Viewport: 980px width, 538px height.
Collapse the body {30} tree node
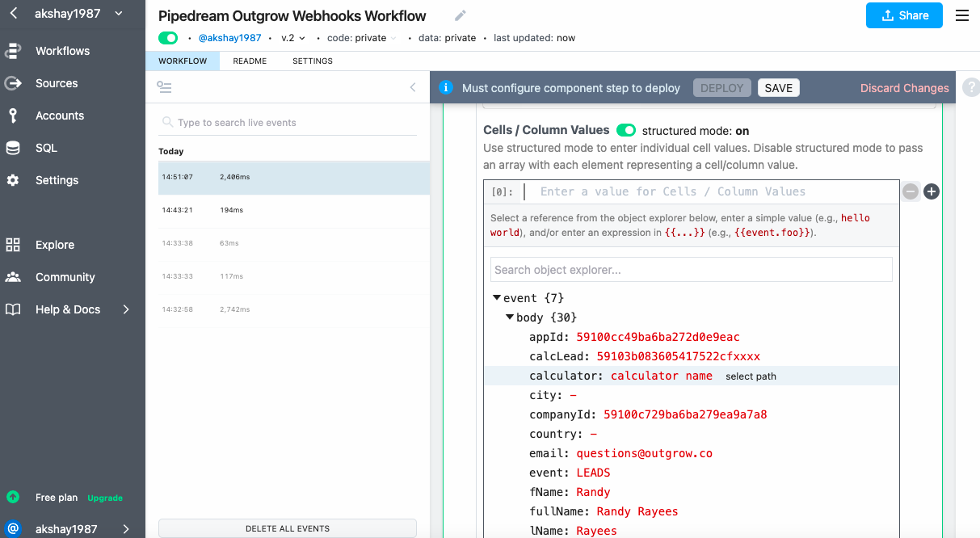[x=510, y=317]
